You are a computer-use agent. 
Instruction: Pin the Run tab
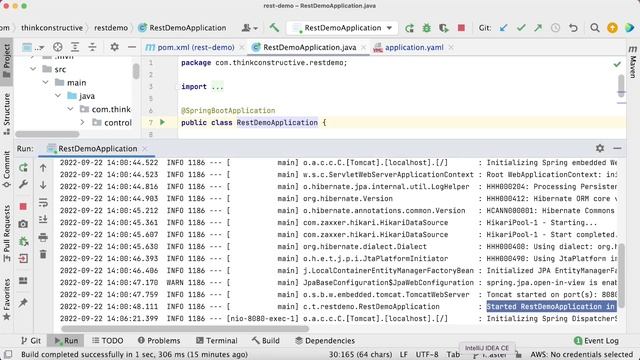coord(23,303)
